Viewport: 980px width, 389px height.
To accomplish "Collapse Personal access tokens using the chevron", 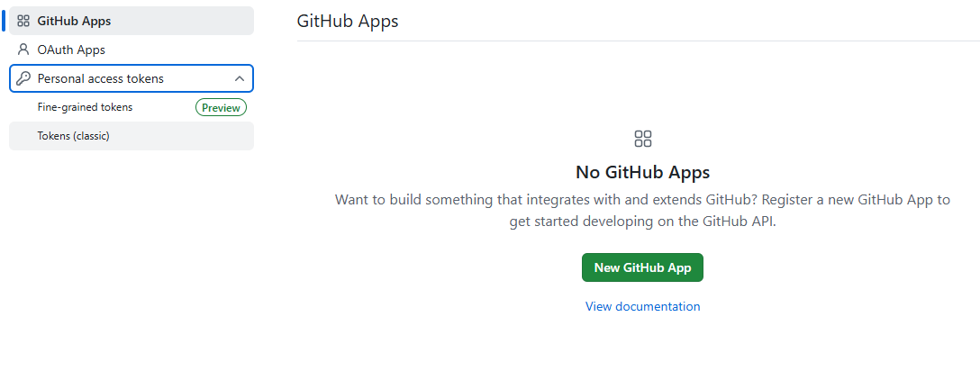I will click(239, 78).
